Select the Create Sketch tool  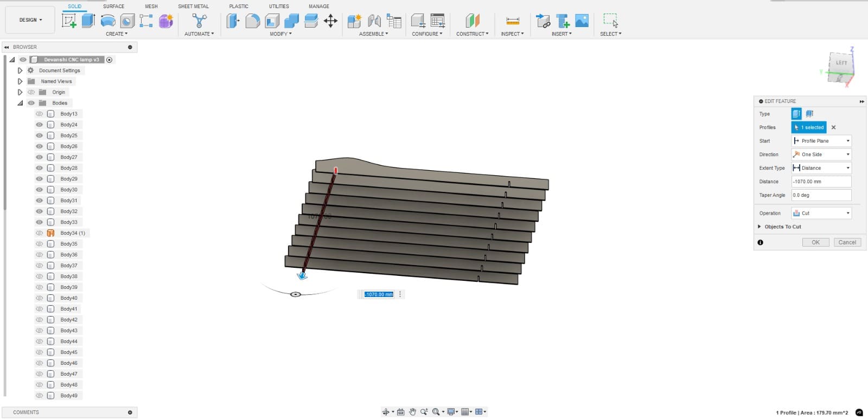click(x=69, y=21)
